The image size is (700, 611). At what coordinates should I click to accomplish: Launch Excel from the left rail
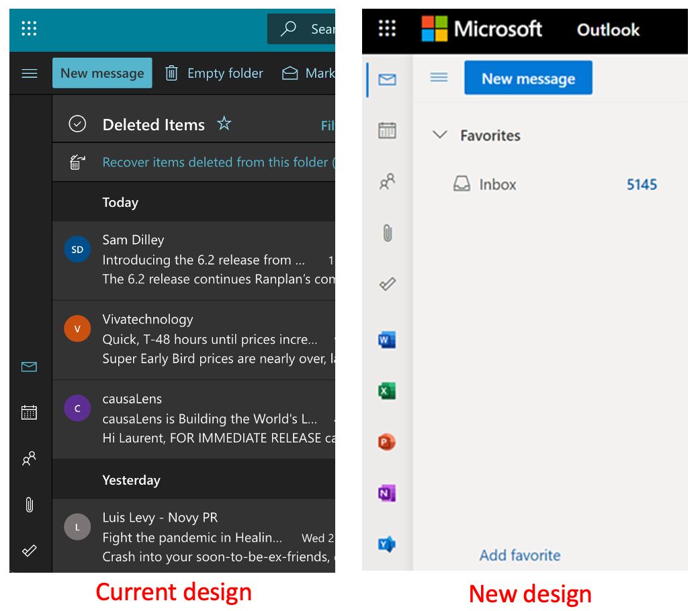[x=386, y=391]
